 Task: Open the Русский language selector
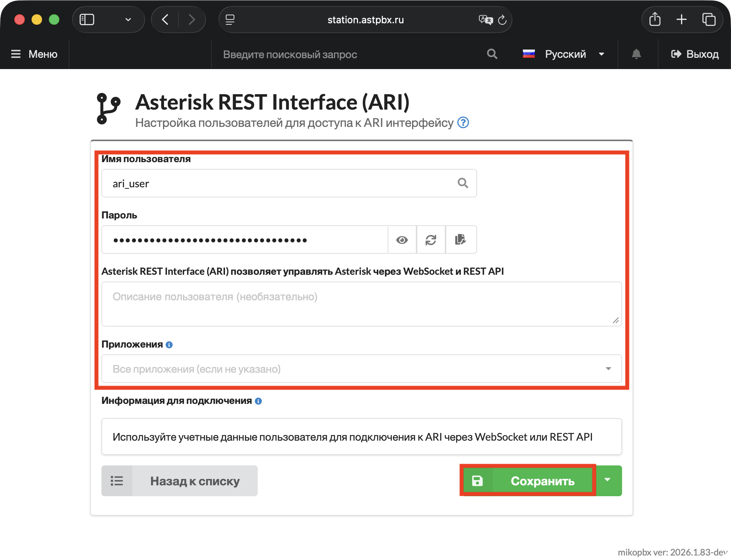563,54
